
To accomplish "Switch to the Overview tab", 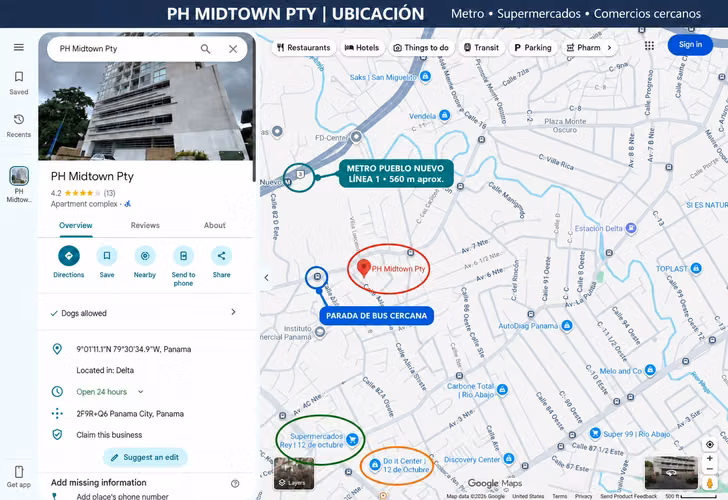I will (x=76, y=225).
